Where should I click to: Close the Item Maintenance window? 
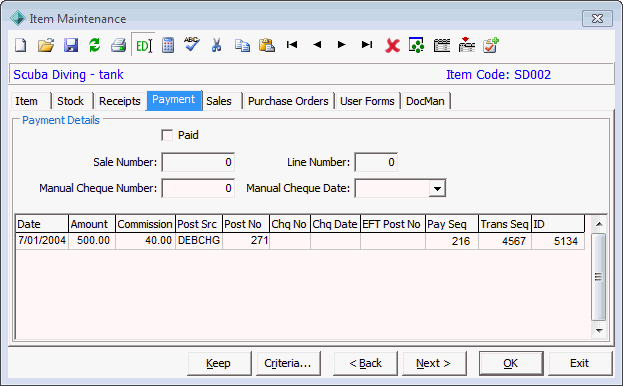[x=597, y=19]
